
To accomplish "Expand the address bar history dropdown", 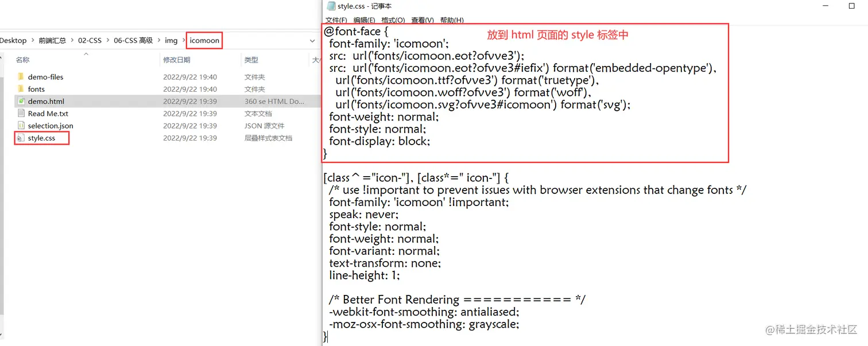I will click(312, 41).
